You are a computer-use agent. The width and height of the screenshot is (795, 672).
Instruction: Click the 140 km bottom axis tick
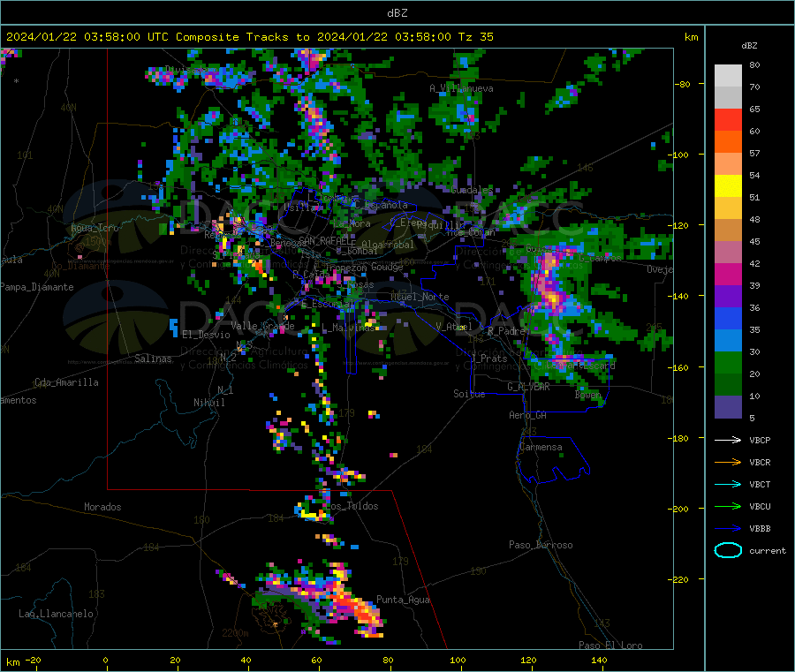[x=599, y=660]
